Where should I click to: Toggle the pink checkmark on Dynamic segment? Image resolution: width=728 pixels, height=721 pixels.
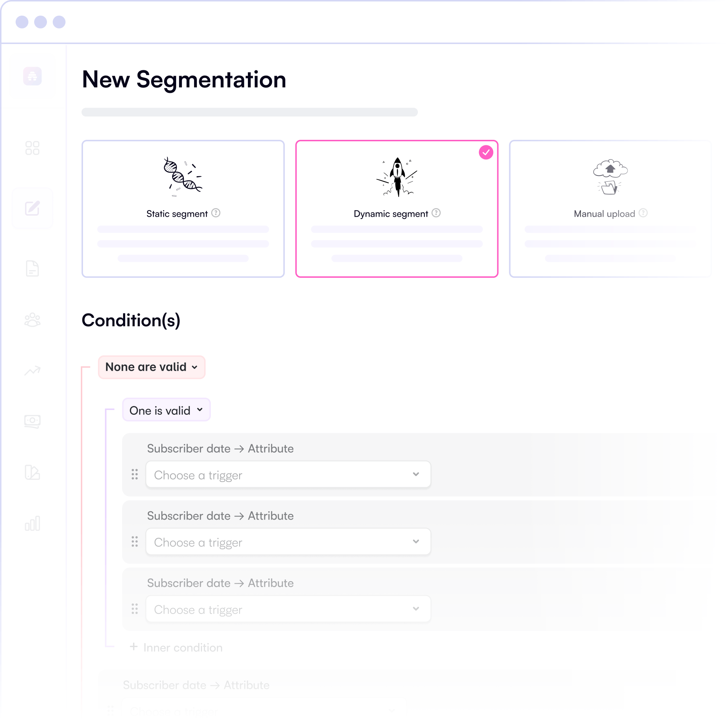click(x=486, y=152)
